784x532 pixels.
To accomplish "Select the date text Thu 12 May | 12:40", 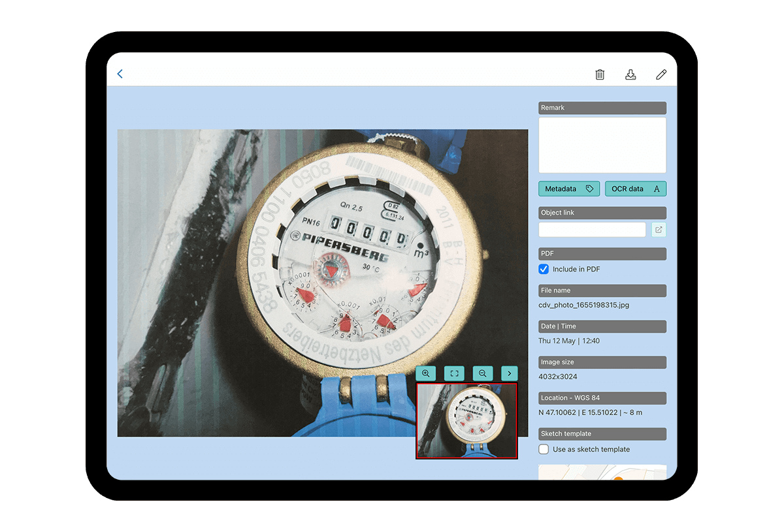I will pyautogui.click(x=569, y=341).
